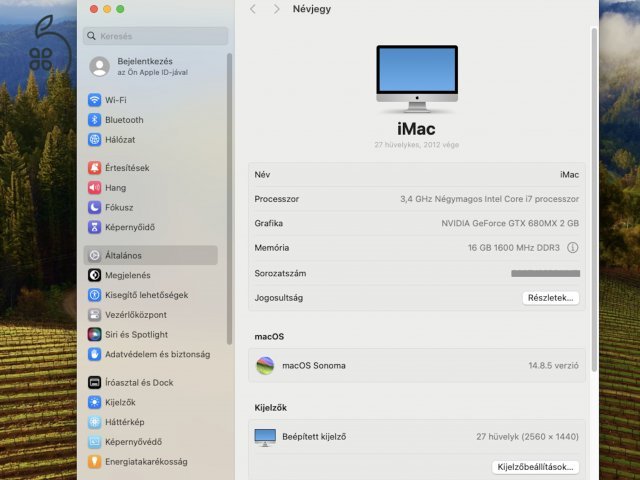The height and width of the screenshot is (480, 640).
Task: Click the 14.8.5 verzió text
Action: click(553, 365)
